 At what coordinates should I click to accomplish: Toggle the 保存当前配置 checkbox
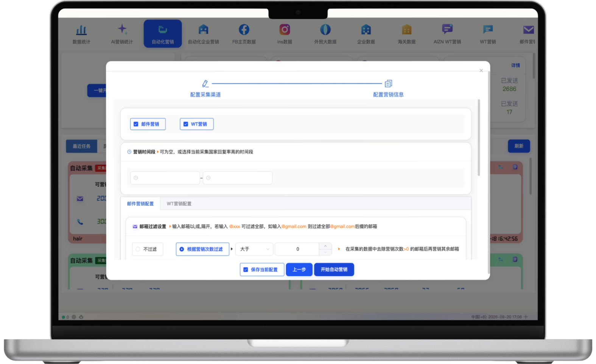(246, 269)
